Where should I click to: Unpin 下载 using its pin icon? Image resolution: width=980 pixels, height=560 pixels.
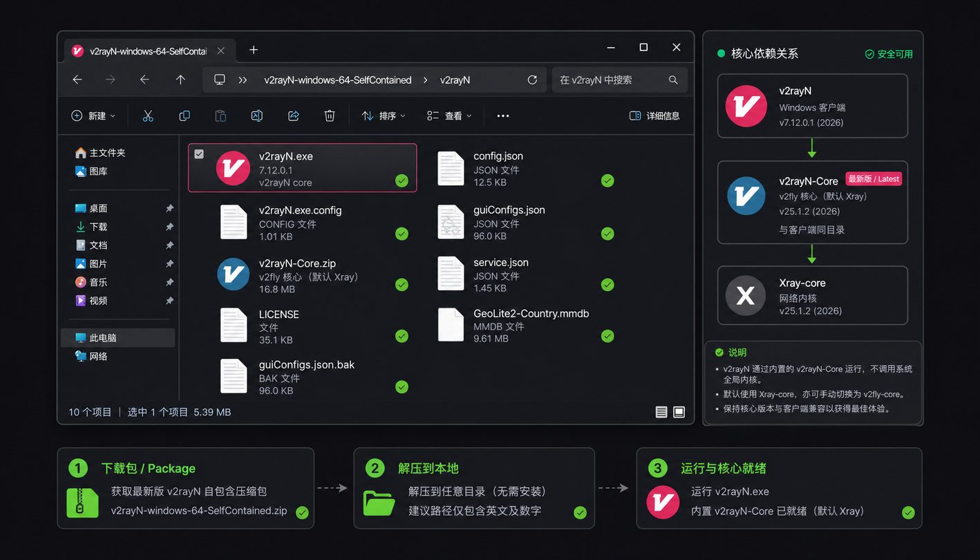169,227
